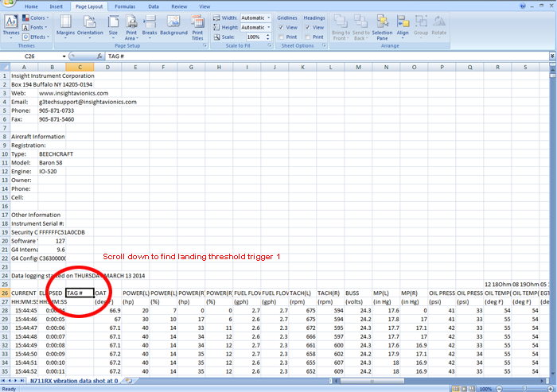The width and height of the screenshot is (557, 392).
Task: Click the Office button
Action: [8, 3]
